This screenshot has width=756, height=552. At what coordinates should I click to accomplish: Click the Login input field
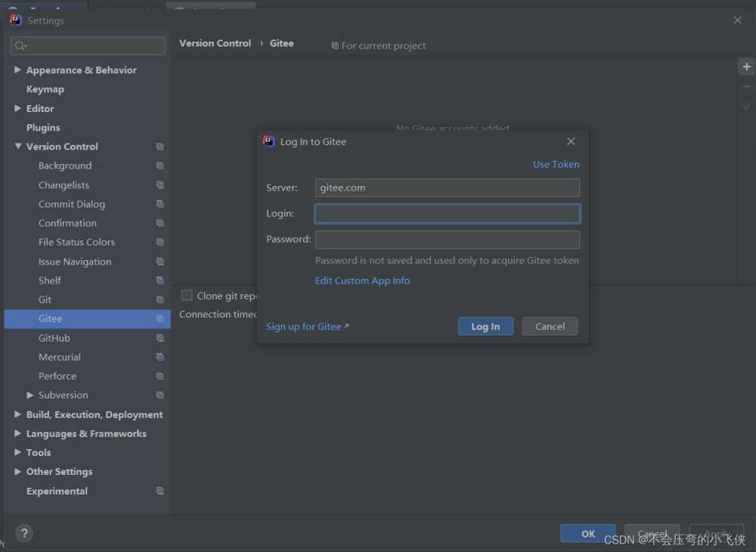point(447,213)
